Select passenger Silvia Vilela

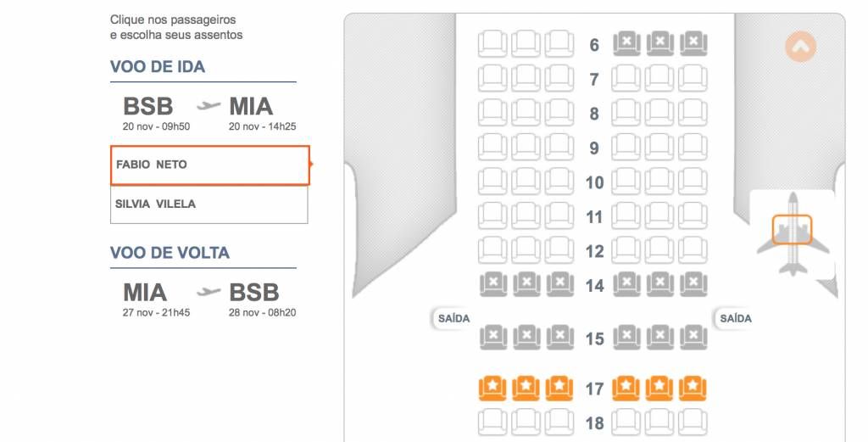click(209, 204)
